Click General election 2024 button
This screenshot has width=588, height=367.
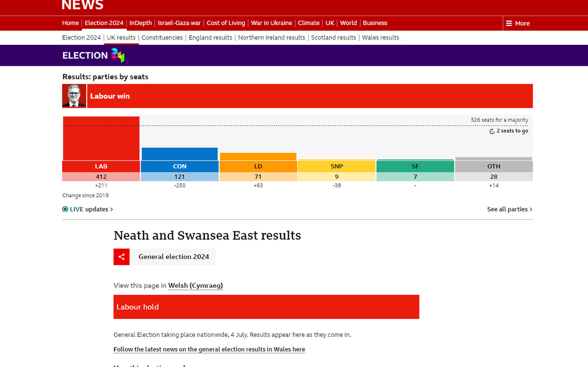coord(174,257)
